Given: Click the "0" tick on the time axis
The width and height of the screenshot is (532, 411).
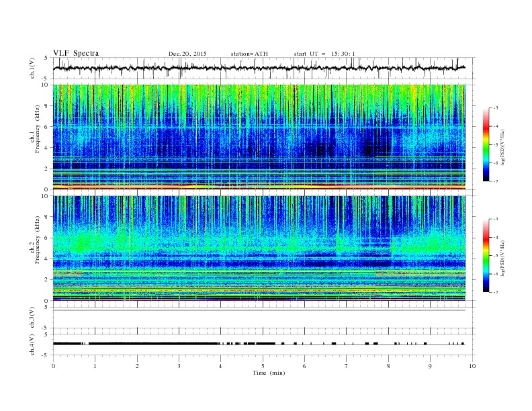Looking at the screenshot, I should coord(53,366).
